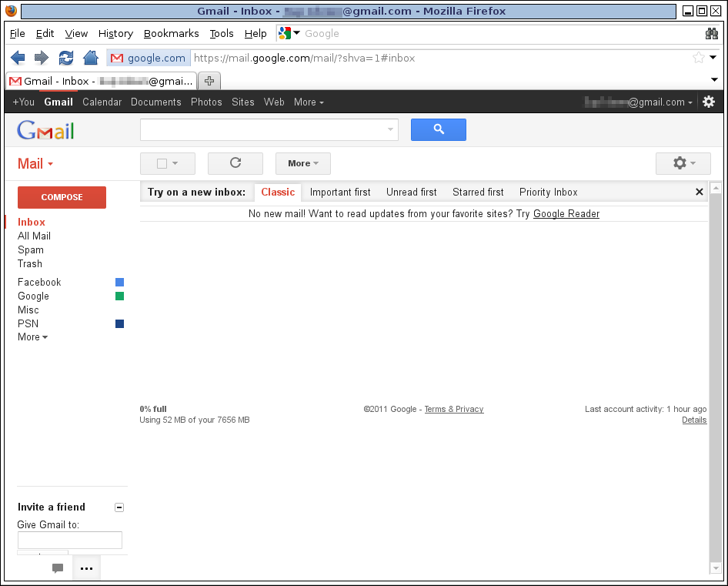Open the History menu
728x586 pixels.
115,33
